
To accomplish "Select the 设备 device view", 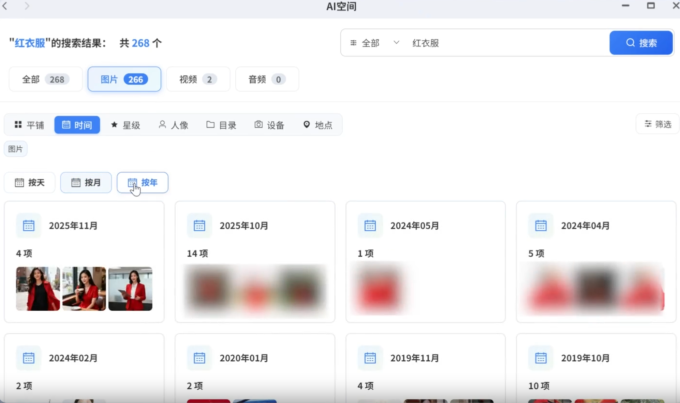I will click(269, 125).
